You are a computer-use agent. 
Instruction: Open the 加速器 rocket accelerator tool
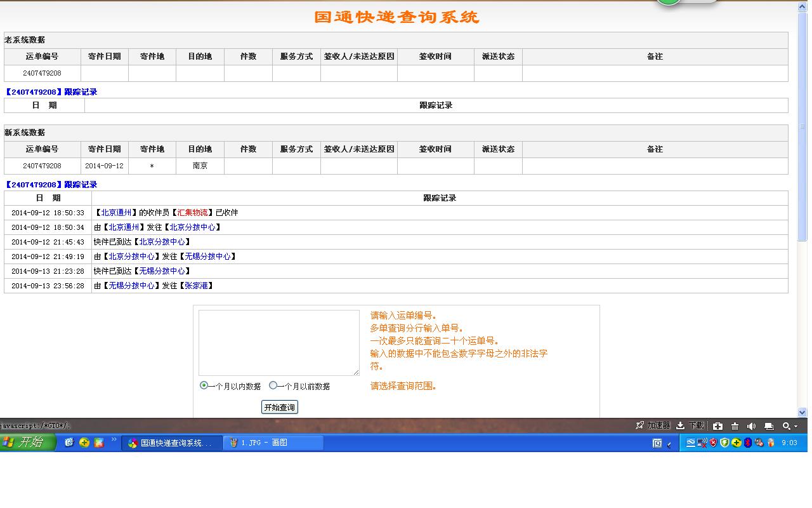coord(653,425)
